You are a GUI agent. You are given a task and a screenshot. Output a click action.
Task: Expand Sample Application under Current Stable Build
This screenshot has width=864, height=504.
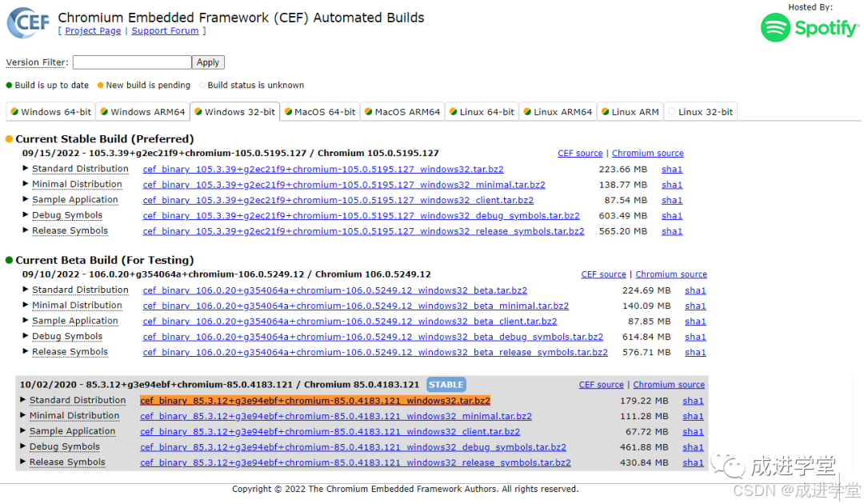click(x=75, y=200)
